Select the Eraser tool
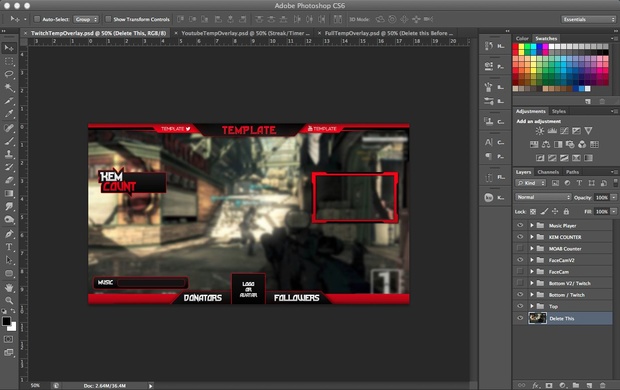620x390 pixels. tap(9, 180)
